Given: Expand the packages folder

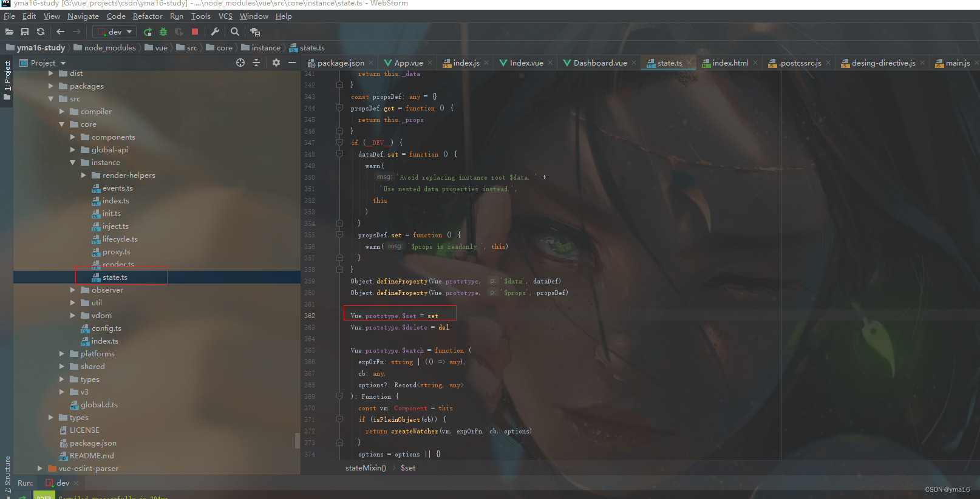Looking at the screenshot, I should (x=51, y=86).
